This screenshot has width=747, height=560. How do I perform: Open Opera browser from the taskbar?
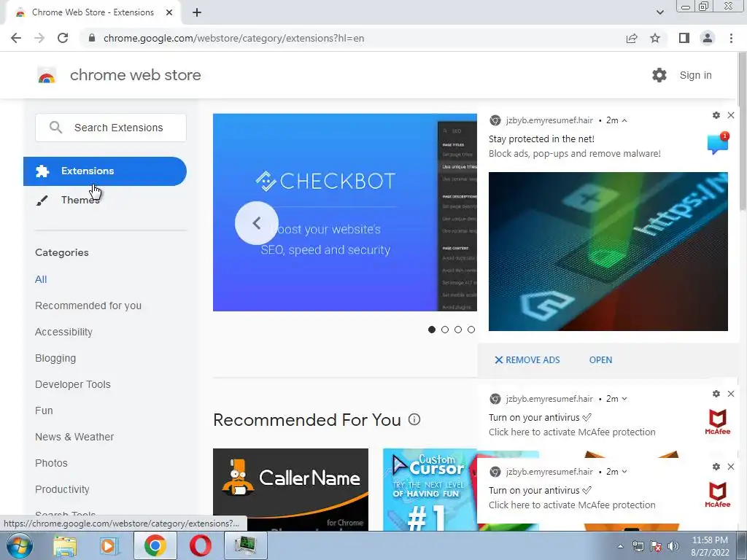201,545
